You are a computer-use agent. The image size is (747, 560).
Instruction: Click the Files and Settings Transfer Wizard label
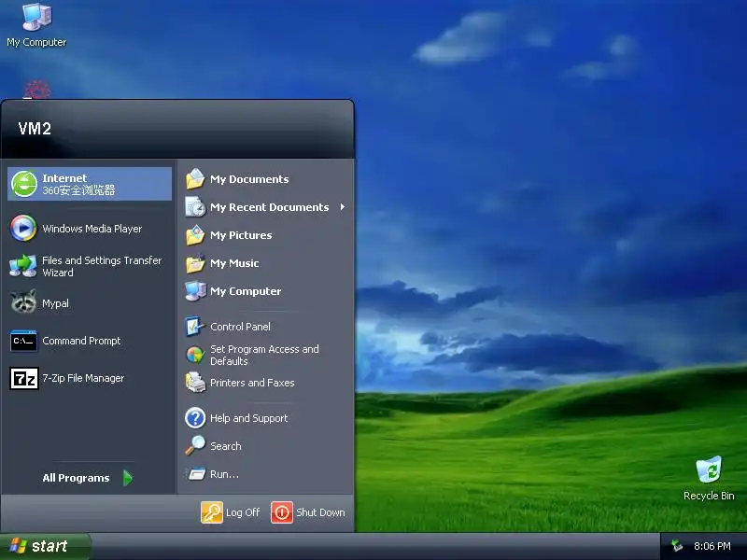[x=102, y=267]
